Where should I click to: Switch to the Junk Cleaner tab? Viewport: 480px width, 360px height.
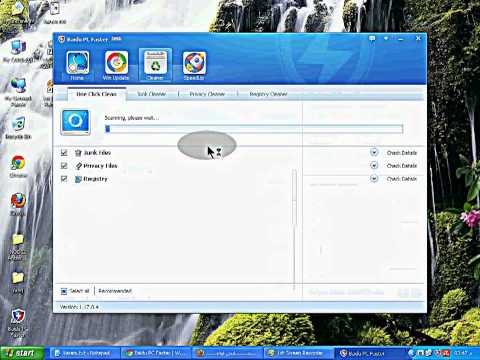(x=152, y=94)
